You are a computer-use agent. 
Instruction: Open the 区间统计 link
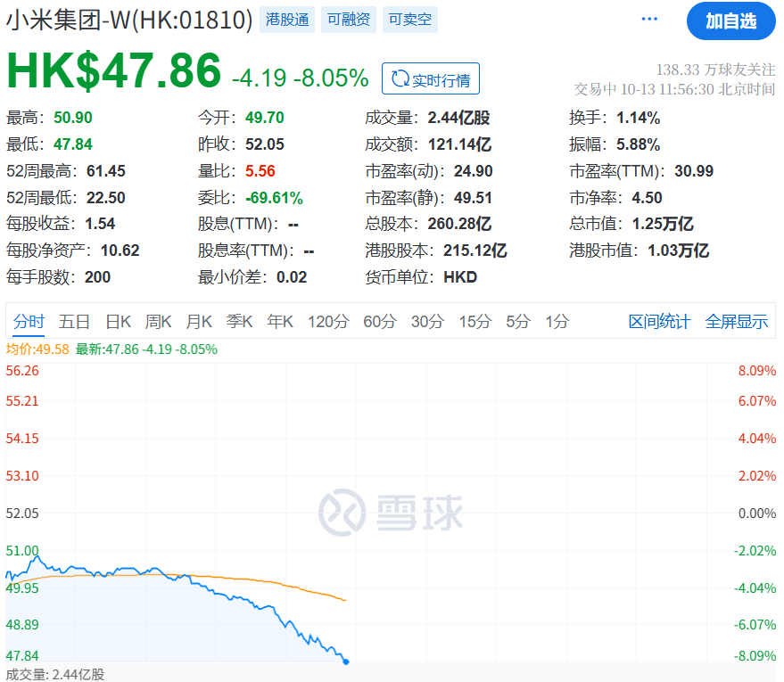click(659, 322)
